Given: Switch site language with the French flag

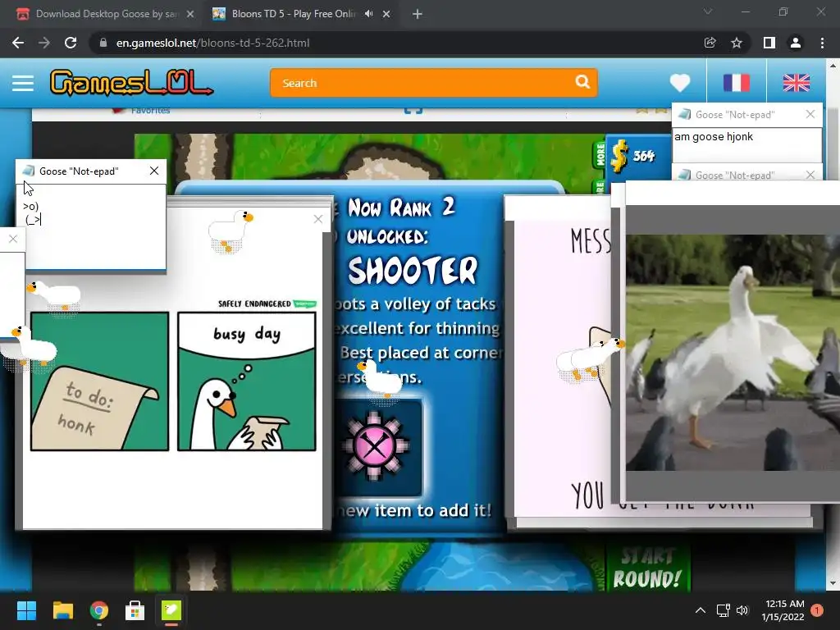Looking at the screenshot, I should [736, 83].
